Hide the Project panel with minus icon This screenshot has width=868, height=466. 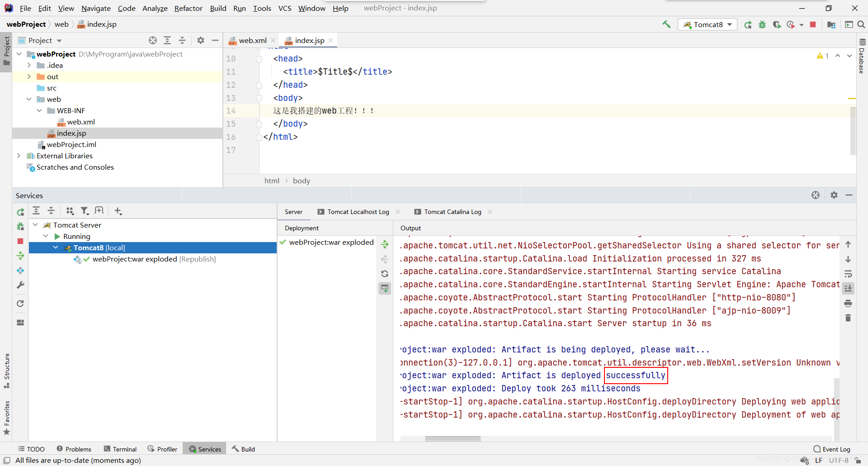tap(215, 40)
